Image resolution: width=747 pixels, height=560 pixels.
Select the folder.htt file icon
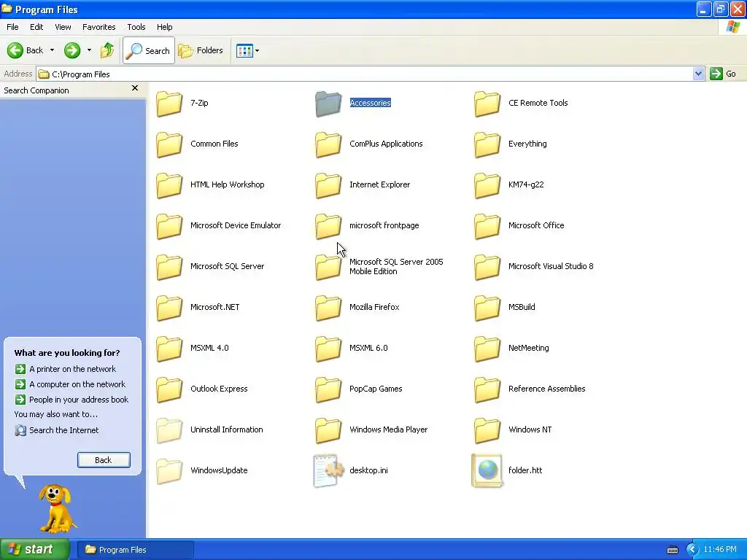487,470
